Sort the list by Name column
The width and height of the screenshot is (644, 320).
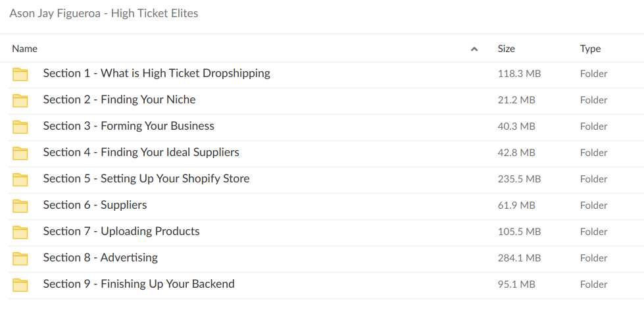coord(25,49)
